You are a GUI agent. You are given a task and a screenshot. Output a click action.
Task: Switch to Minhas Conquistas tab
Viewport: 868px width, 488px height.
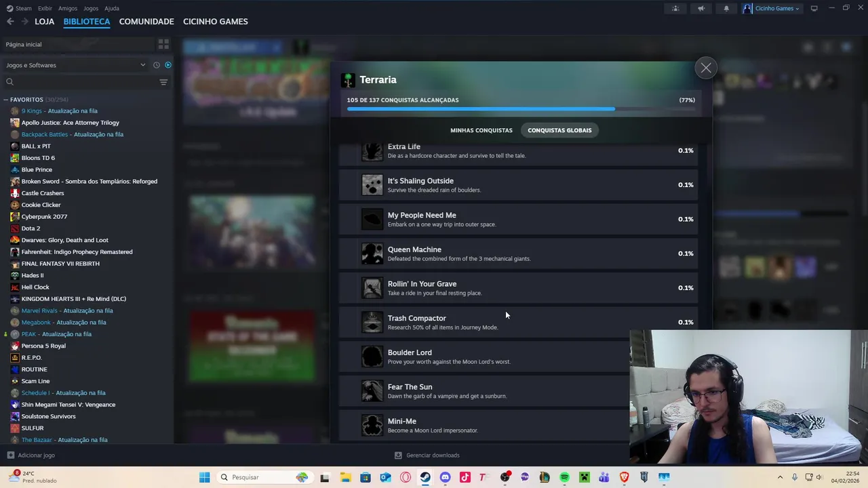coord(481,130)
